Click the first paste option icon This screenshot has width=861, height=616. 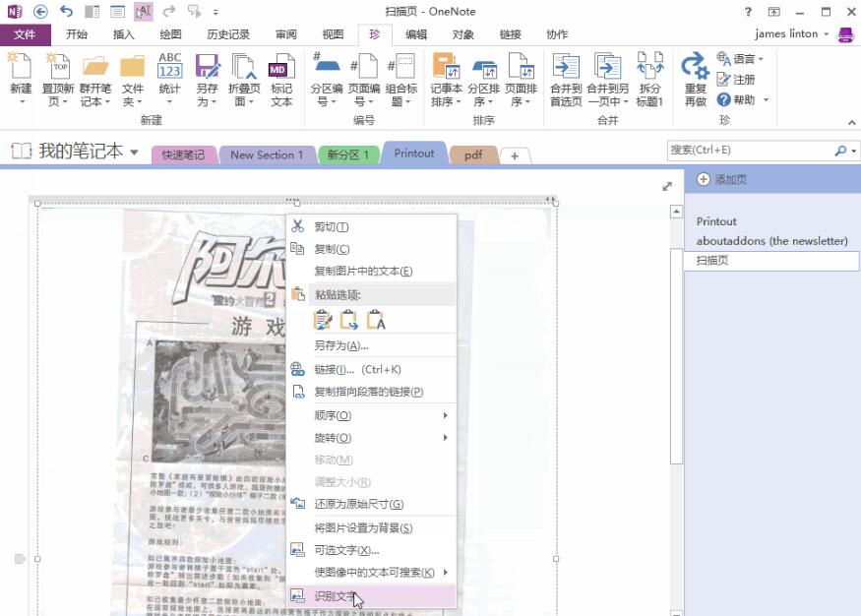pos(323,320)
